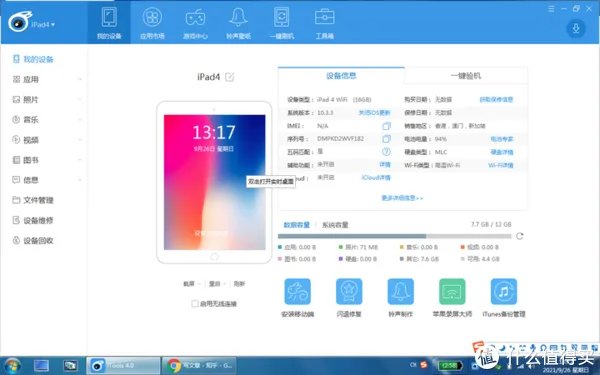
Task: Click the 可用: 4.4 GB legend entry
Action: [x=480, y=259]
